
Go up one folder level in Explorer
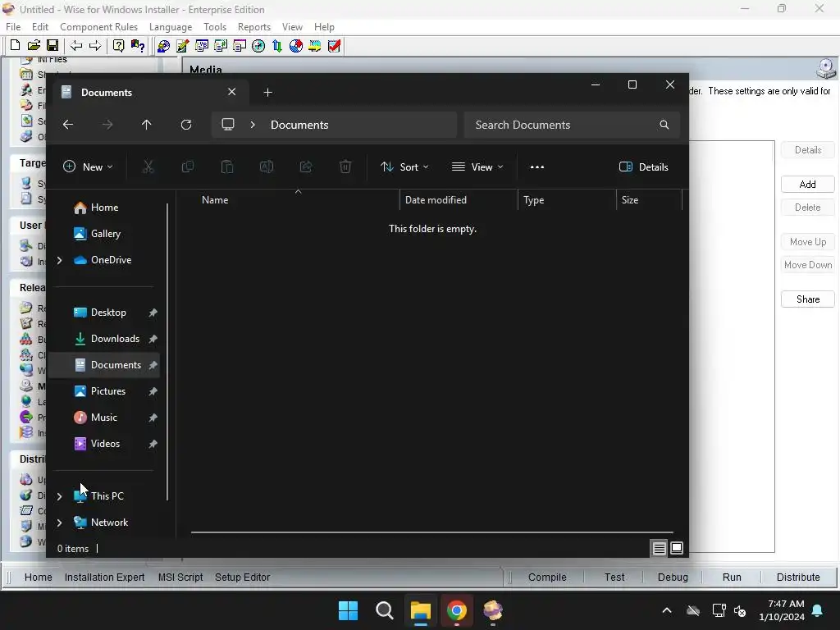(146, 125)
